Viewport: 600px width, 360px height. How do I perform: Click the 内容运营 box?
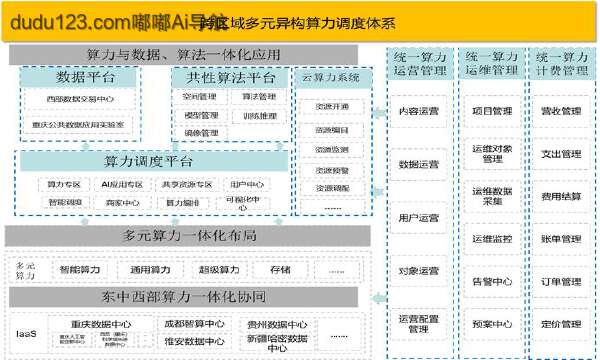(x=419, y=111)
